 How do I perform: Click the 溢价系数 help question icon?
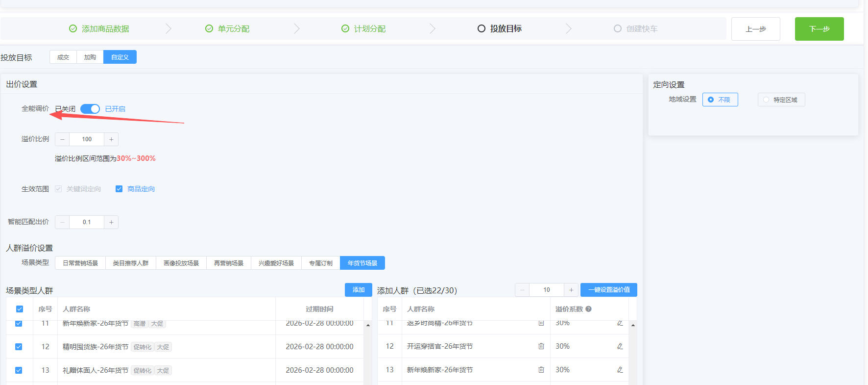coord(588,309)
